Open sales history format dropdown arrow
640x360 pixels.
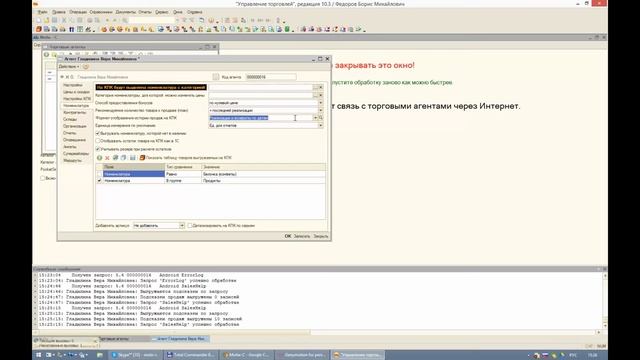pos(316,118)
